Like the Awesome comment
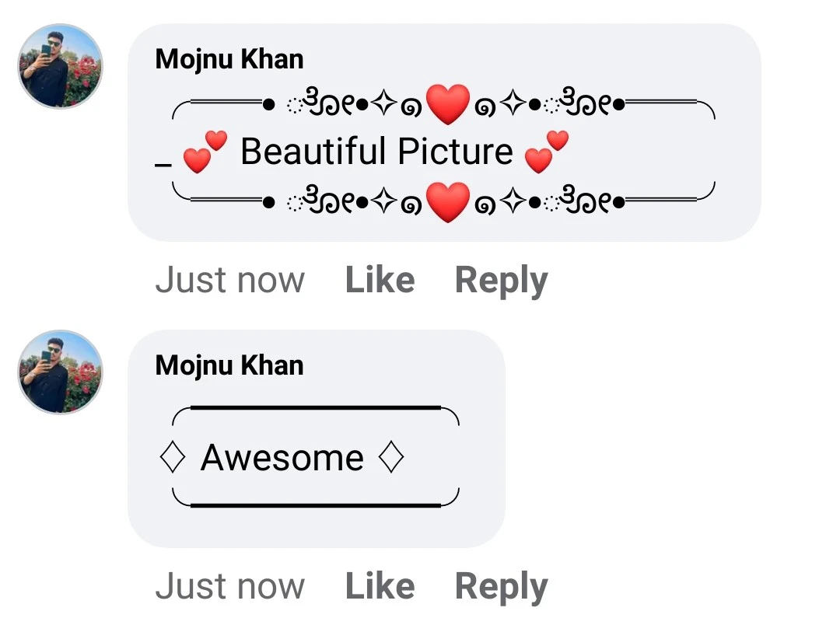Image resolution: width=840 pixels, height=618 pixels. [380, 586]
